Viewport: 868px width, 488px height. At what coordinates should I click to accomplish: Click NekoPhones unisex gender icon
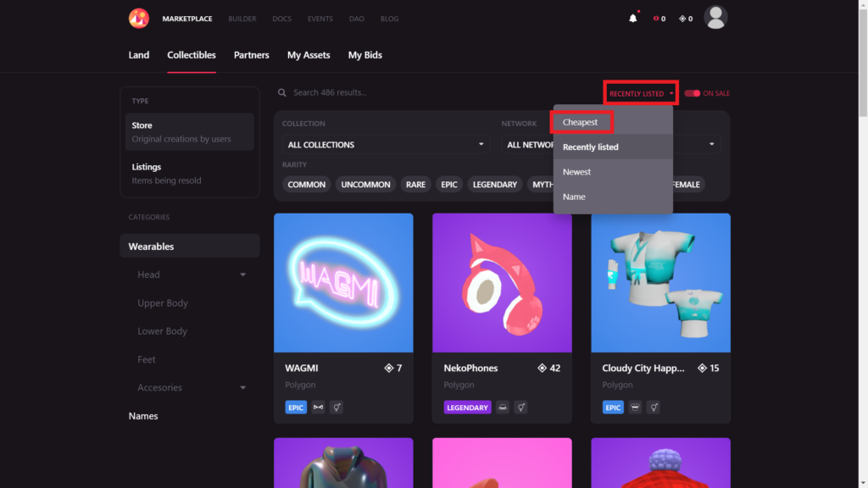pyautogui.click(x=521, y=408)
